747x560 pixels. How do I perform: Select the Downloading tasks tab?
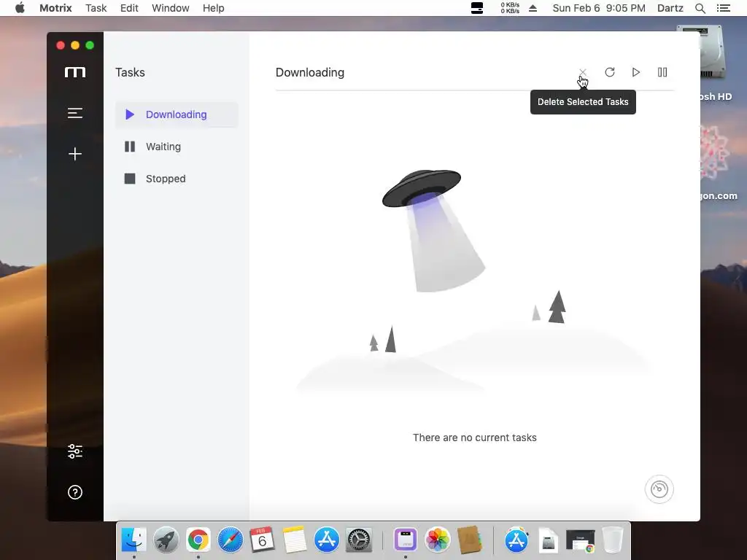[x=177, y=114]
